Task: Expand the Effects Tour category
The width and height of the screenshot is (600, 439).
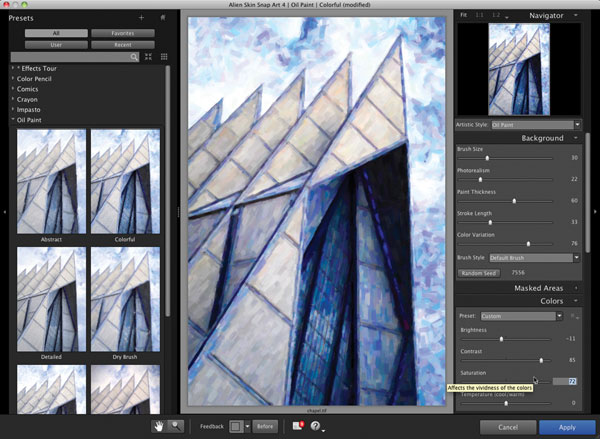Action: [13, 68]
